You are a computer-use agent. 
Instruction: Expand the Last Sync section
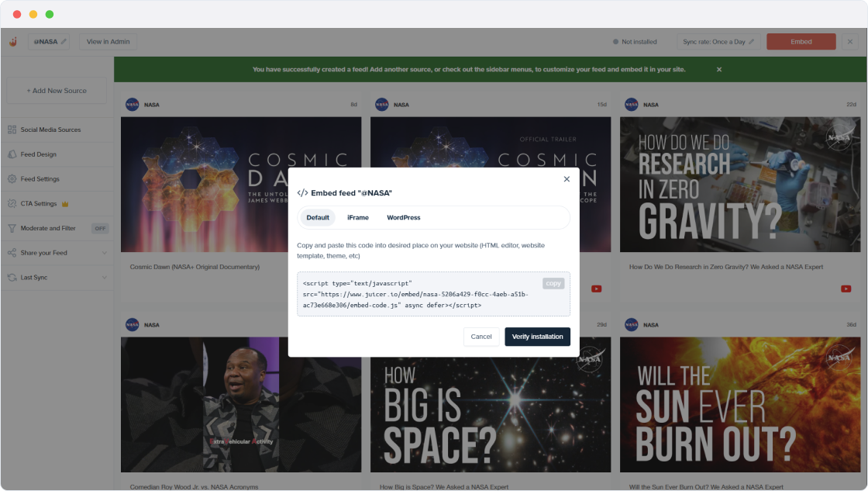(104, 278)
